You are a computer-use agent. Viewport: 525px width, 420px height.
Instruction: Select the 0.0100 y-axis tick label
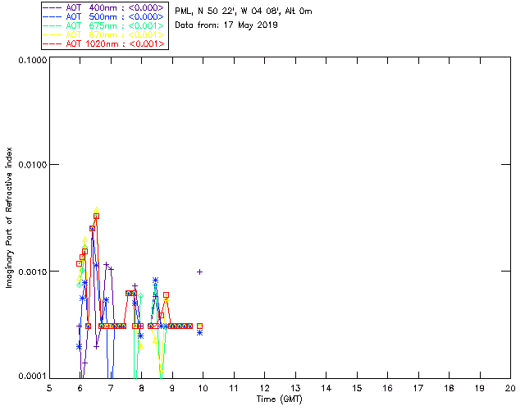[33, 164]
